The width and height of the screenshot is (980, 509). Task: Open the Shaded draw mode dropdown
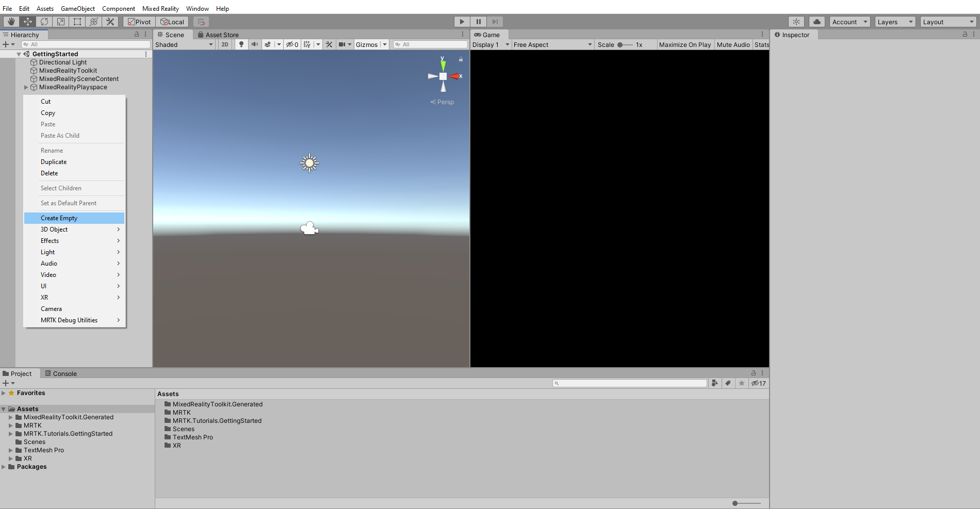click(x=184, y=44)
